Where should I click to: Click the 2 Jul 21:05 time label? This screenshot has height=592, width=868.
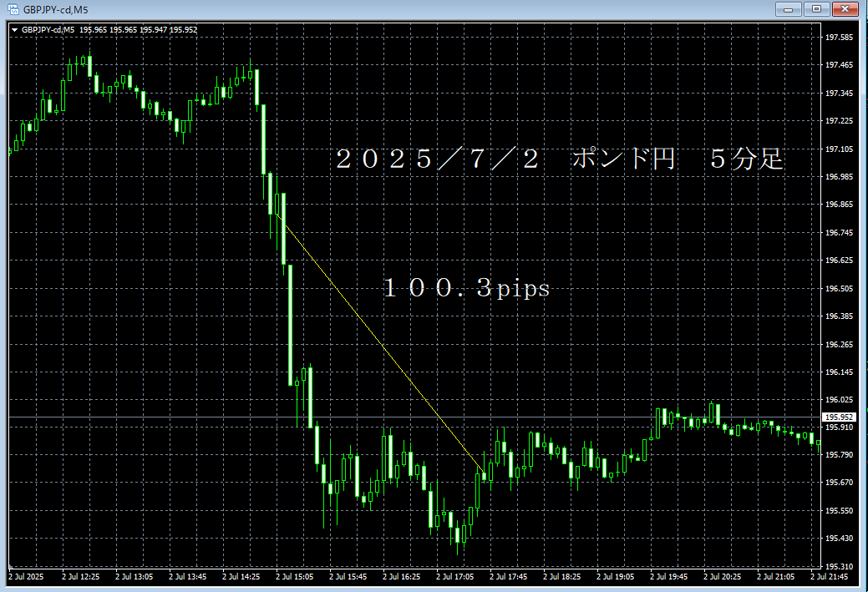pos(775,576)
